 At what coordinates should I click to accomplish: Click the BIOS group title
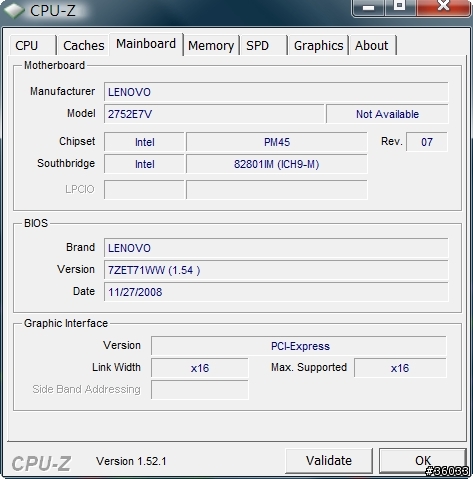[36, 223]
